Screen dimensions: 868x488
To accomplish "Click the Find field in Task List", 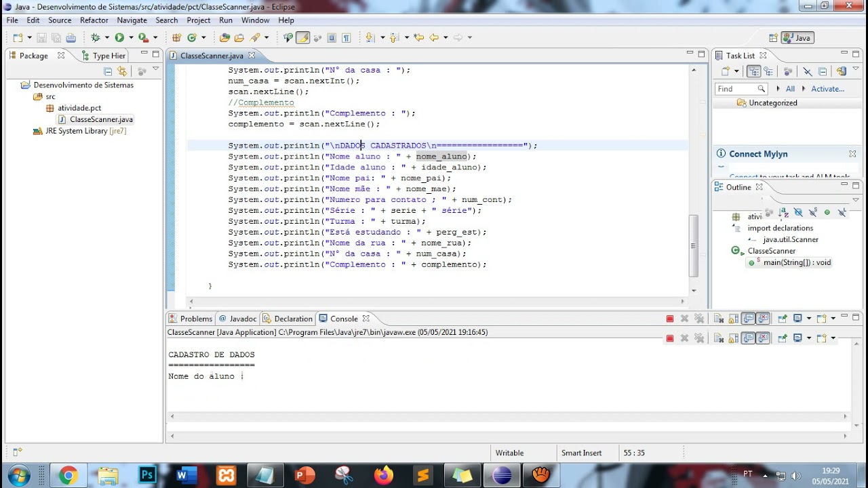I will click(x=741, y=89).
